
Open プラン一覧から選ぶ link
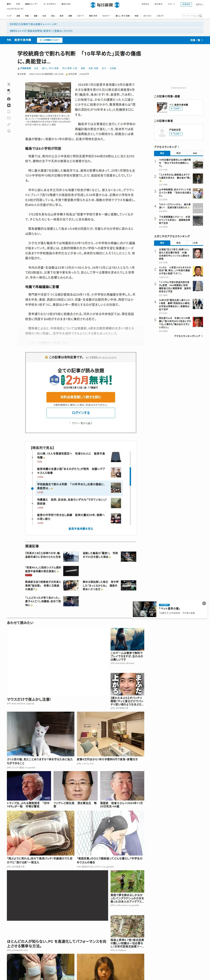point(81,423)
